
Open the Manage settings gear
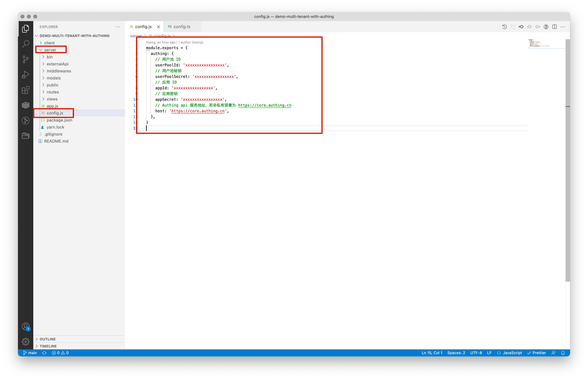[26, 341]
